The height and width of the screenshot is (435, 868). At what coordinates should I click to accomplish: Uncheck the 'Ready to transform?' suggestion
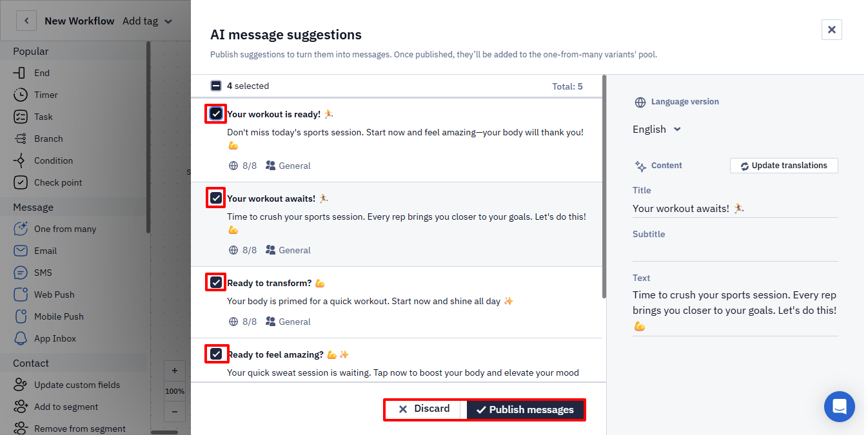point(216,282)
